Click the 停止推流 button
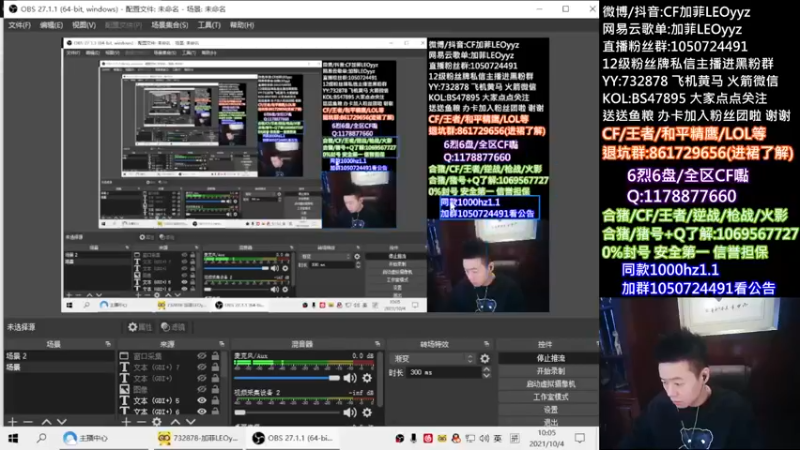The height and width of the screenshot is (450, 800). tap(549, 359)
